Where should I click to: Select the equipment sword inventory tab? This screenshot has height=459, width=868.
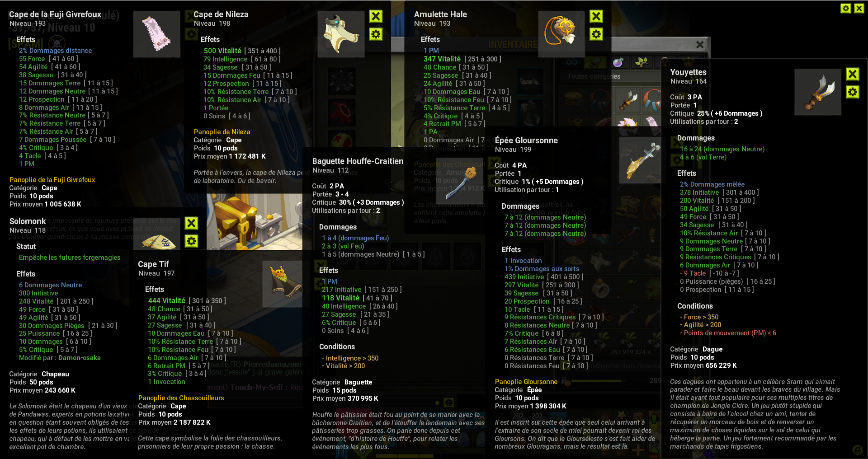(x=595, y=62)
